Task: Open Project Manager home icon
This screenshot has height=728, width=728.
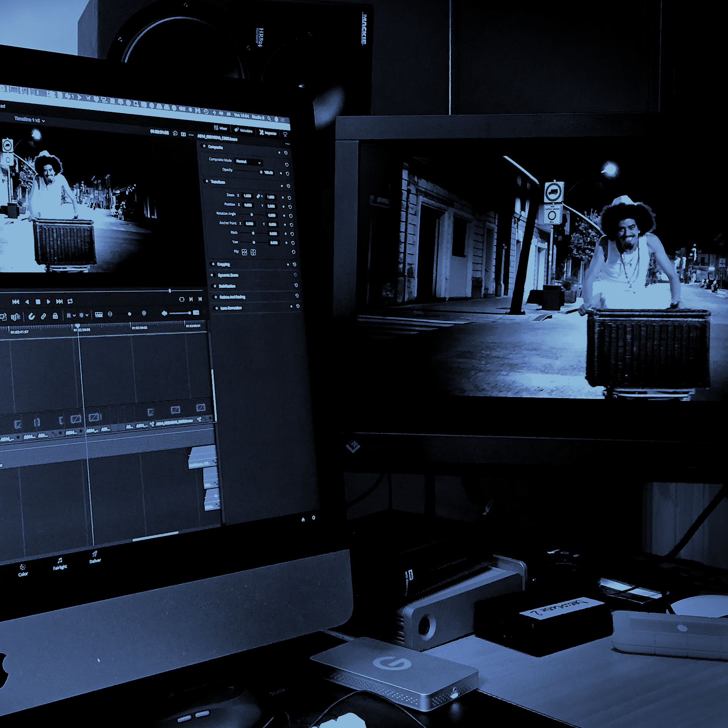Action: click(303, 519)
